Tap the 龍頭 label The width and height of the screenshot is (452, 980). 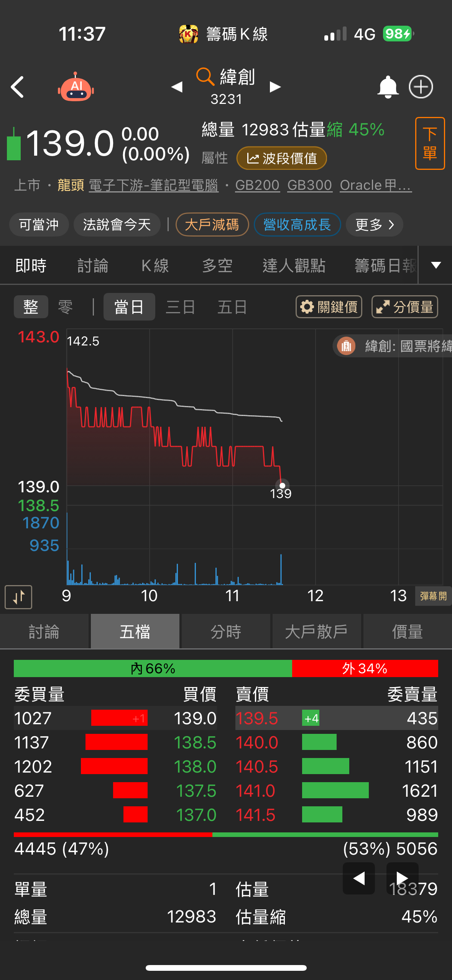coord(71,186)
